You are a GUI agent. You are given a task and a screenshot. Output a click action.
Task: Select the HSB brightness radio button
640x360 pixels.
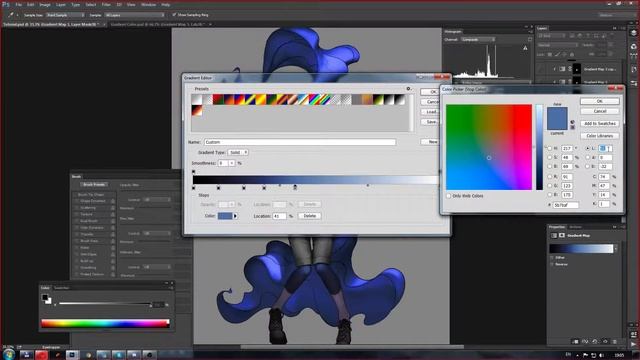(x=549, y=167)
